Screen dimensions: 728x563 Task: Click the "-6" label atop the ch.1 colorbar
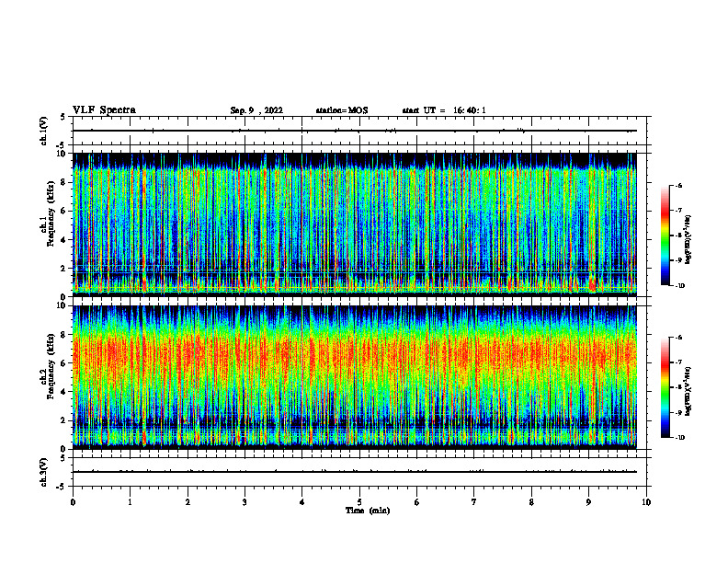(x=679, y=185)
